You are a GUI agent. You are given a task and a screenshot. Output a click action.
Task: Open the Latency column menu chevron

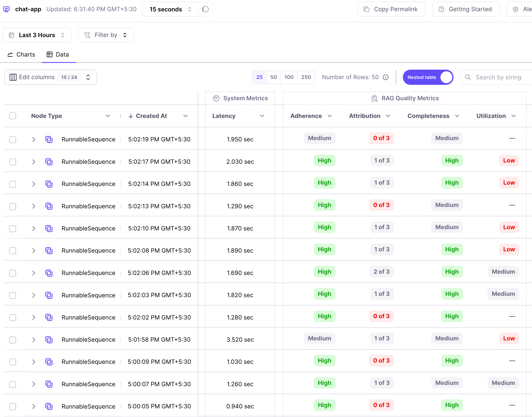tap(262, 116)
